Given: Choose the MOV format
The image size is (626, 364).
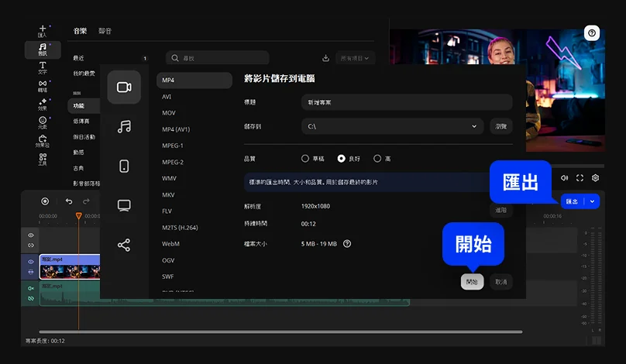Looking at the screenshot, I should click(x=168, y=113).
